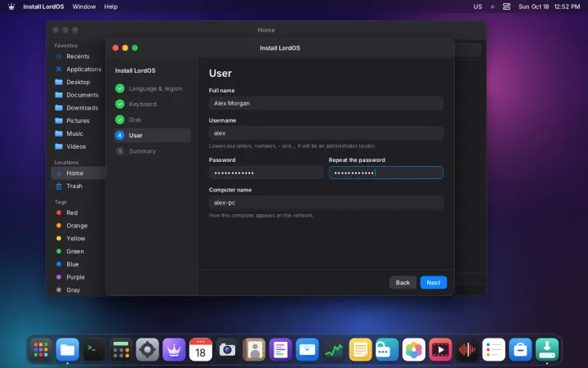Open the app store bag dock icon

tap(520, 350)
